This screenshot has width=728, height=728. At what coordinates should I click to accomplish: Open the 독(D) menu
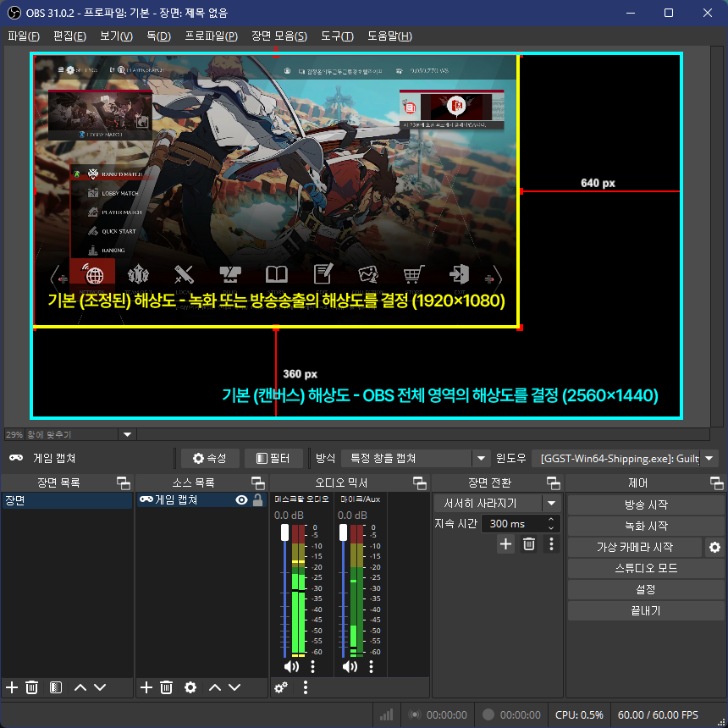click(159, 36)
